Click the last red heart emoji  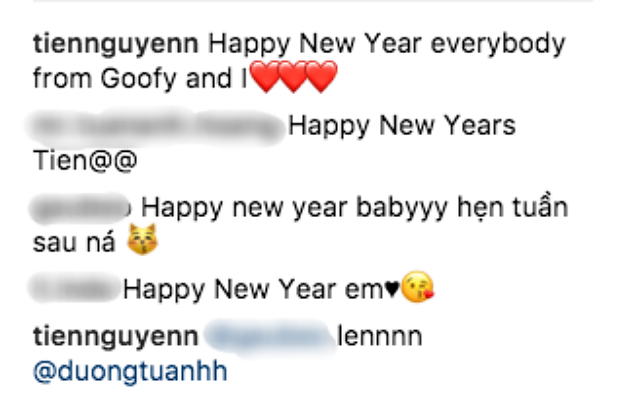coord(321,77)
